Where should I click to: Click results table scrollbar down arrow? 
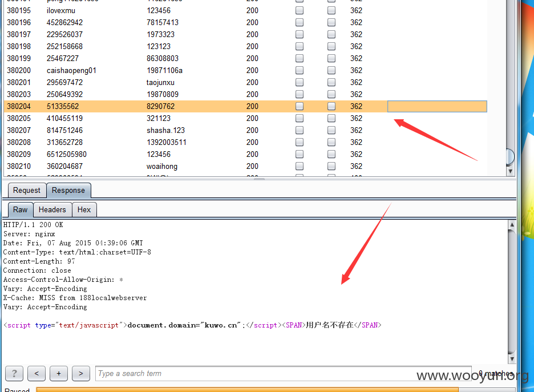[510, 171]
